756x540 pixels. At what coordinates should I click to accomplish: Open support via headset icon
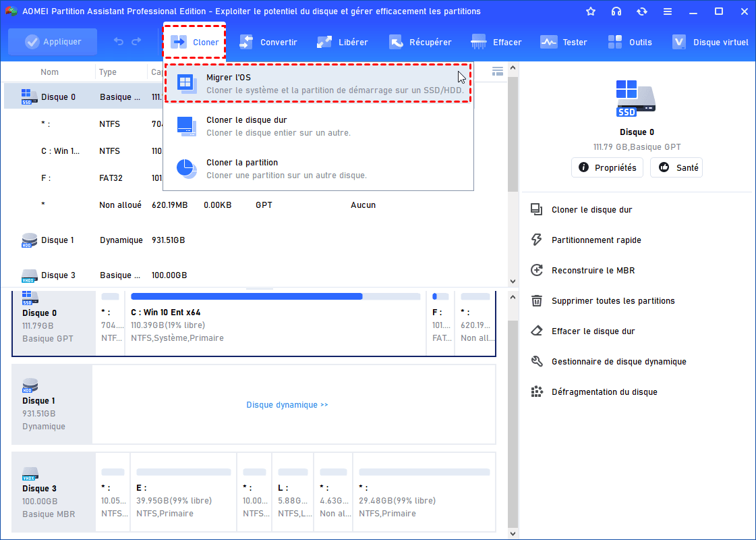coord(616,11)
